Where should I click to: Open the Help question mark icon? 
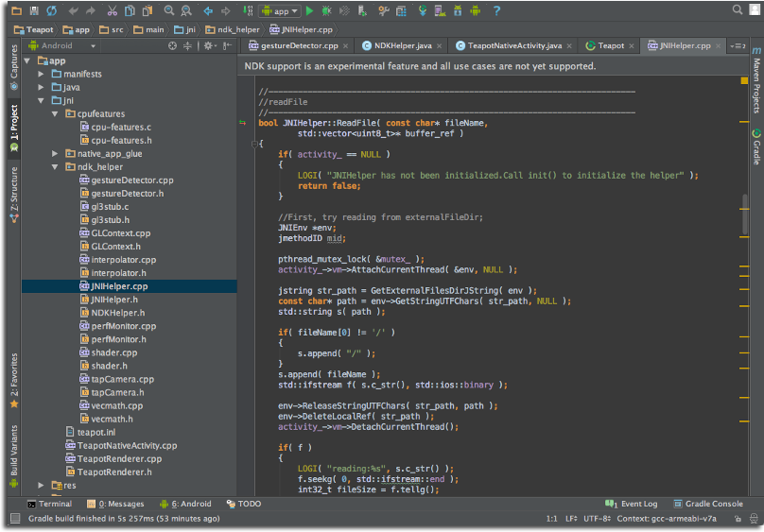tap(495, 10)
